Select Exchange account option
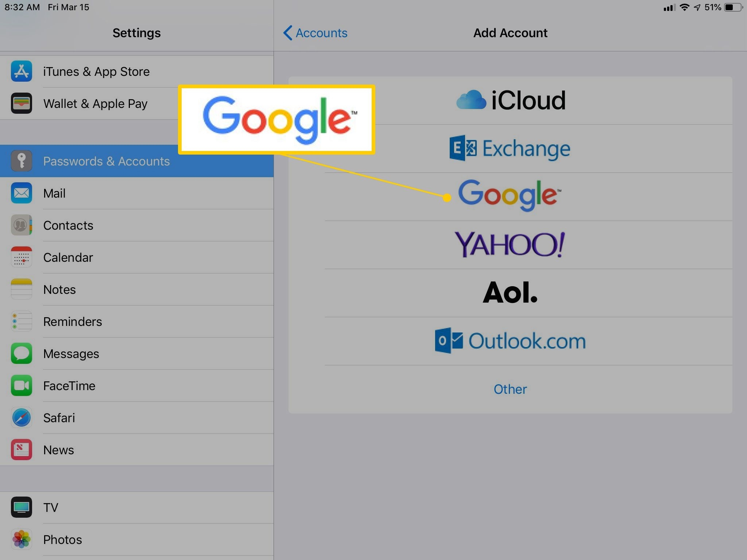The height and width of the screenshot is (560, 747). click(510, 147)
